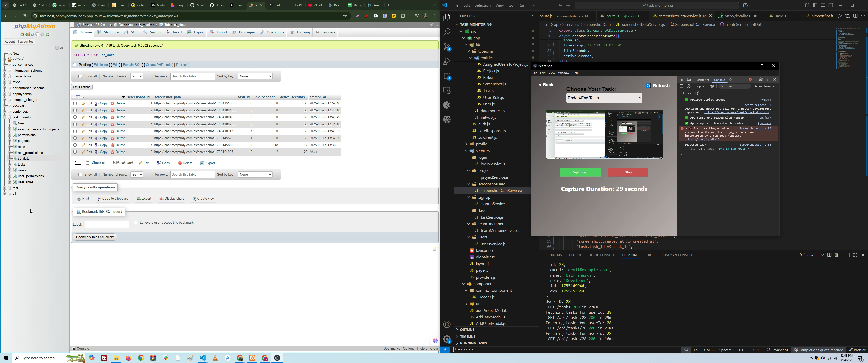Click the "Extra options" button
Screen dimensions: 868x363
pos(82,87)
